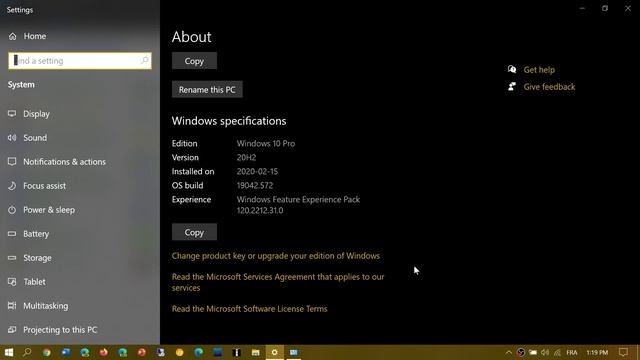Click the battery tray icon
Screen dimensions: 640x360
(533, 352)
